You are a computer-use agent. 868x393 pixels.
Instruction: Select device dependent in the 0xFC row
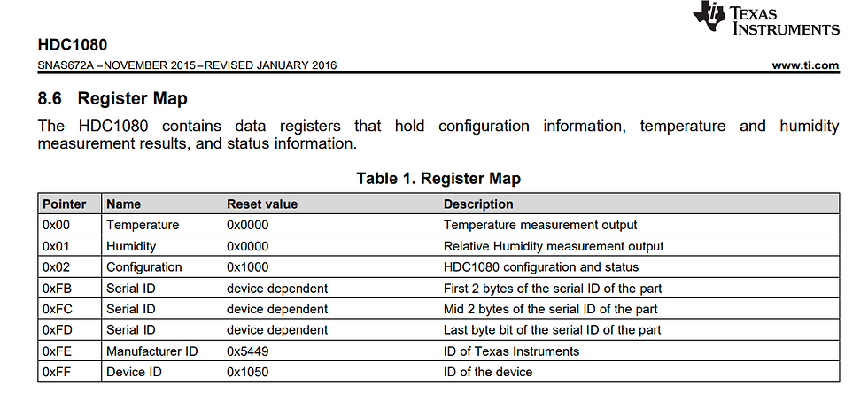(277, 309)
